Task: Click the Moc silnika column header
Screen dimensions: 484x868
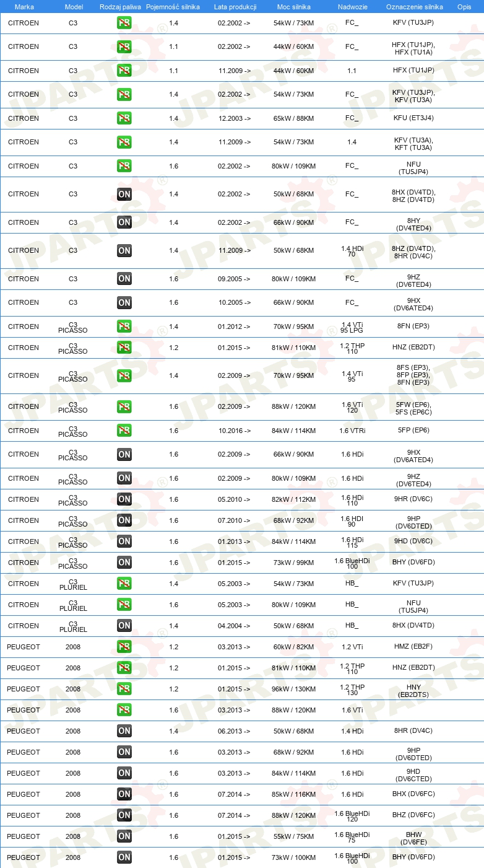Action: pos(294,6)
